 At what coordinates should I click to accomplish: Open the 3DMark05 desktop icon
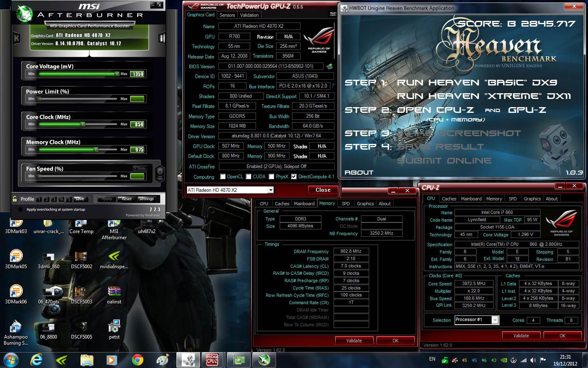point(16,258)
